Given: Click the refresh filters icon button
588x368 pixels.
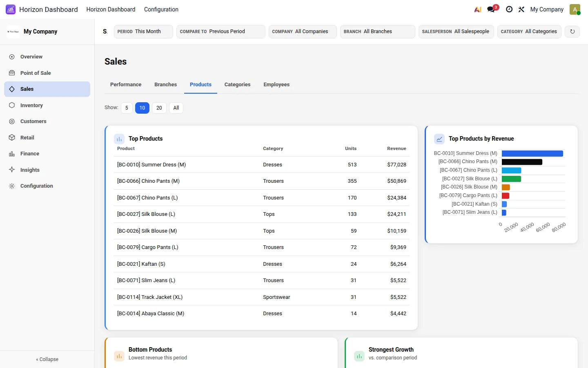Looking at the screenshot, I should click(x=572, y=31).
